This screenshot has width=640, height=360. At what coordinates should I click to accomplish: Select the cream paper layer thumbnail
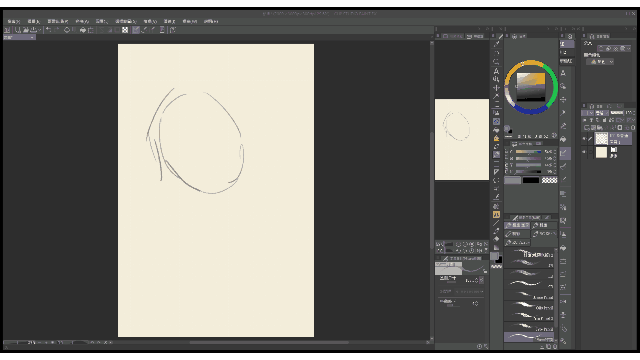pos(601,152)
